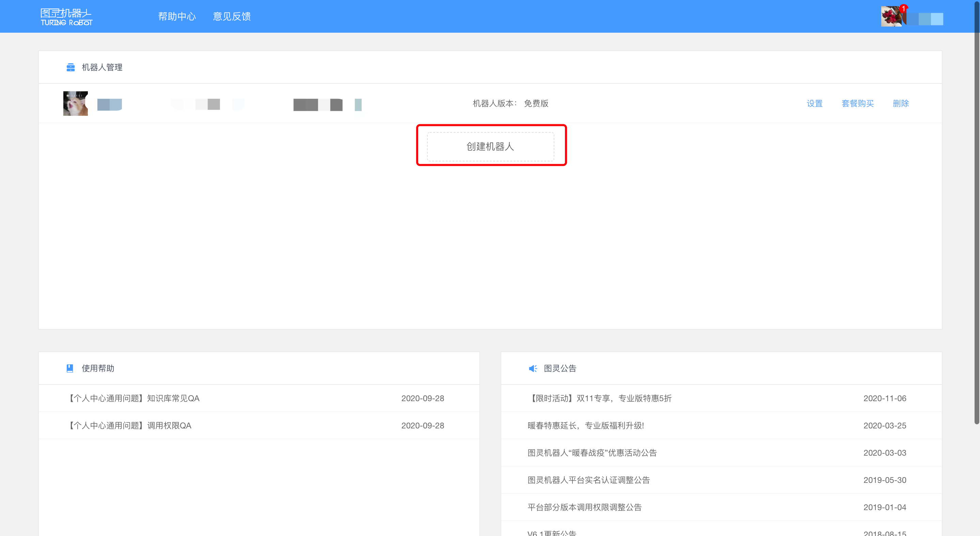The width and height of the screenshot is (980, 536).
Task: Open 调用权限QA help article
Action: [130, 426]
